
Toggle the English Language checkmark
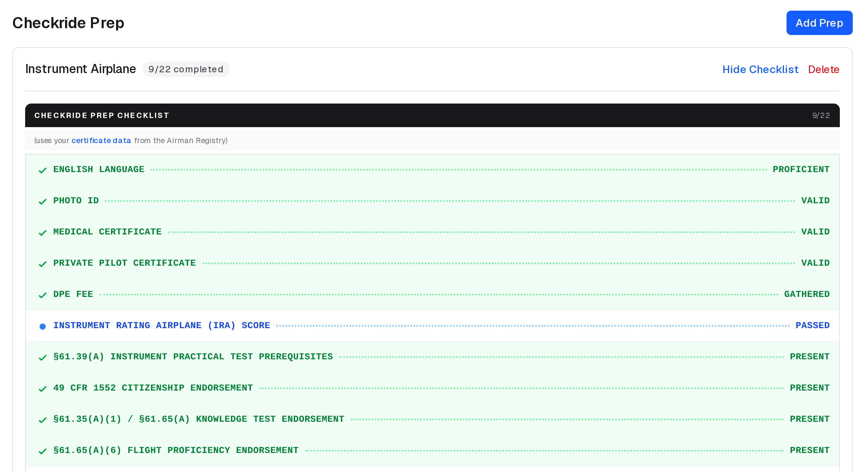click(43, 170)
